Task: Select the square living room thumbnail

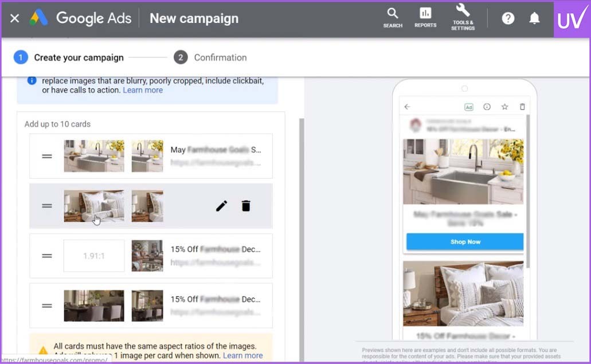Action: click(x=147, y=256)
